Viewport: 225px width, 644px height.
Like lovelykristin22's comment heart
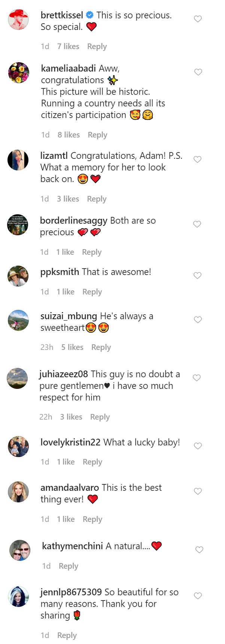(197, 446)
